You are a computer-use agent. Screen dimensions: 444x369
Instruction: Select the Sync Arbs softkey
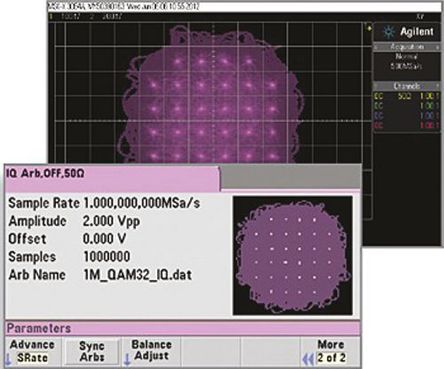(x=92, y=352)
